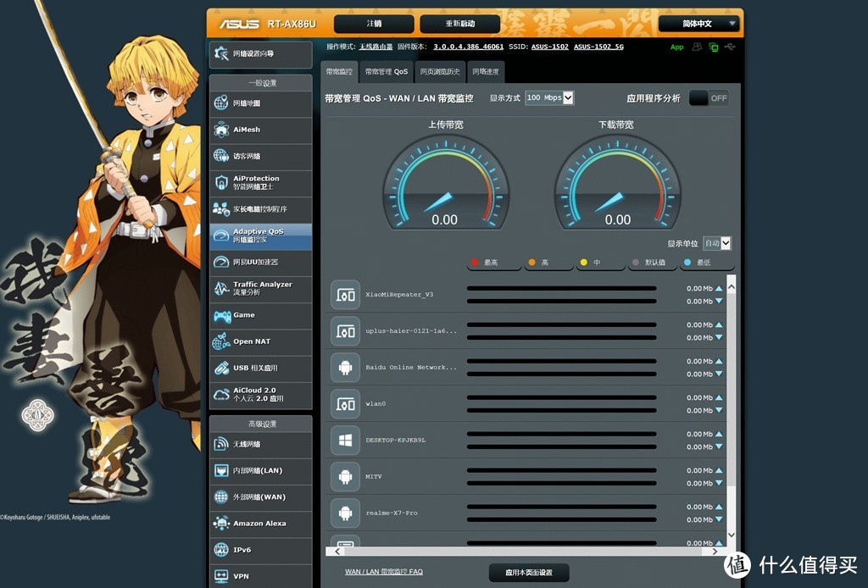868x588 pixels.
Task: Click the App link in header
Action: click(x=676, y=47)
